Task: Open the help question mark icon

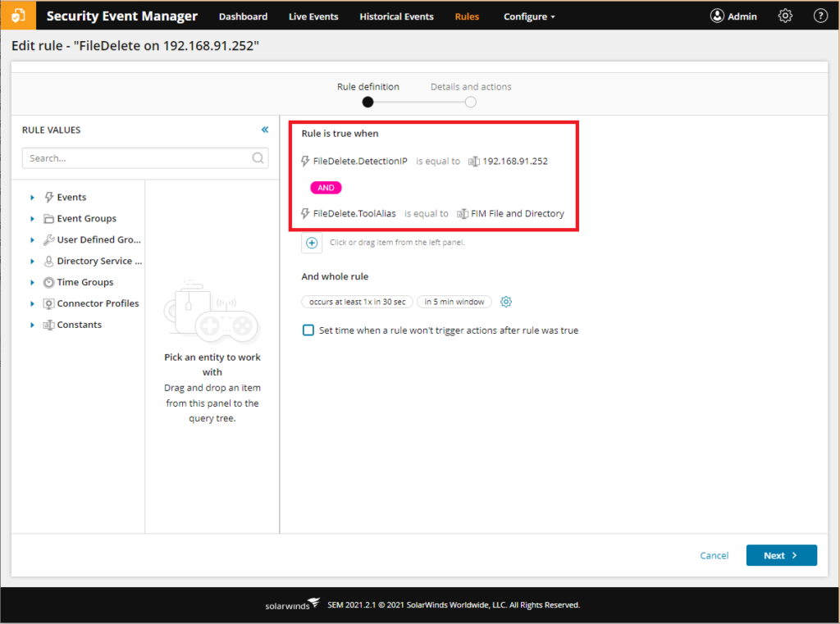Action: point(820,16)
